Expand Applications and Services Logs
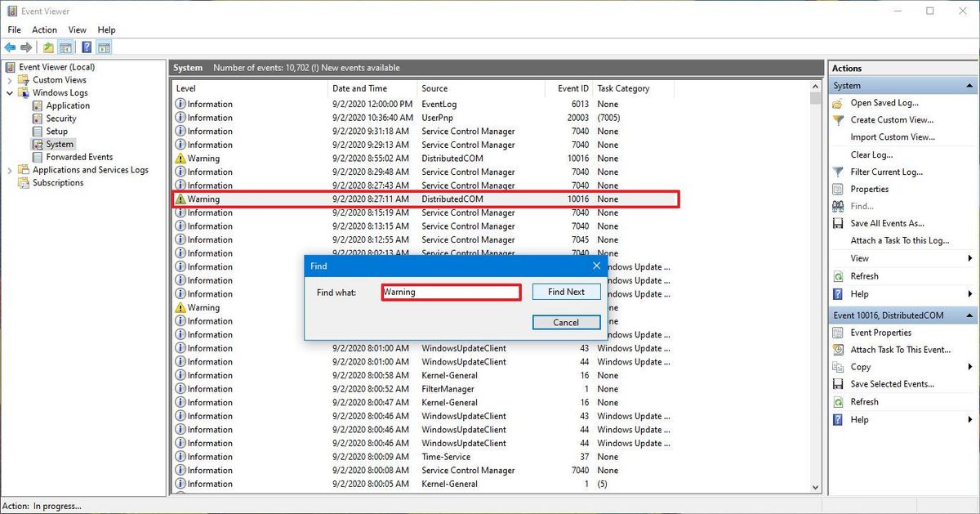 tap(8, 169)
